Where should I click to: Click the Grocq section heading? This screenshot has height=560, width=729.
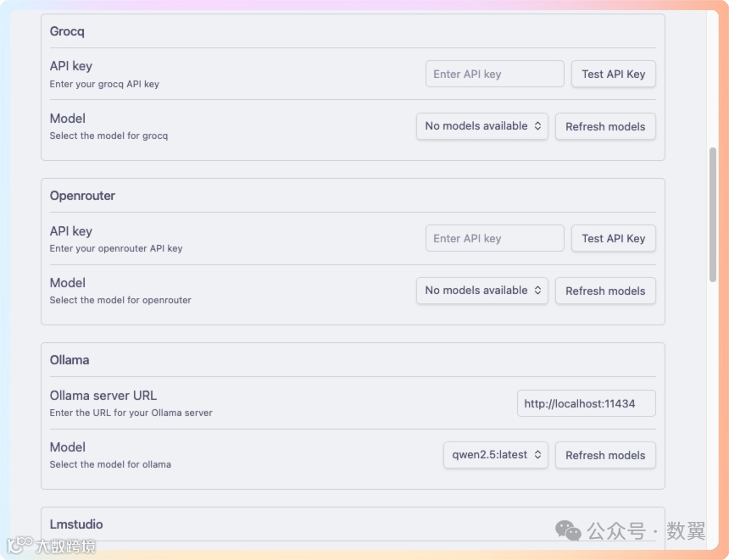67,31
